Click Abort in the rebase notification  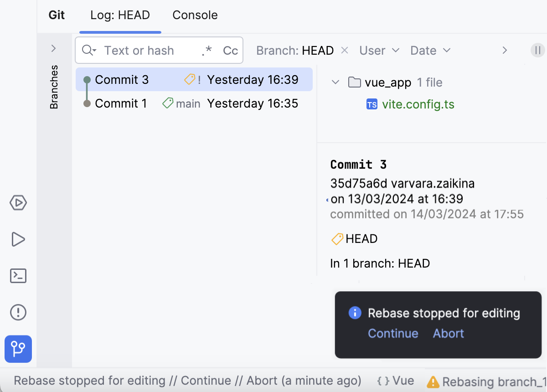point(448,333)
